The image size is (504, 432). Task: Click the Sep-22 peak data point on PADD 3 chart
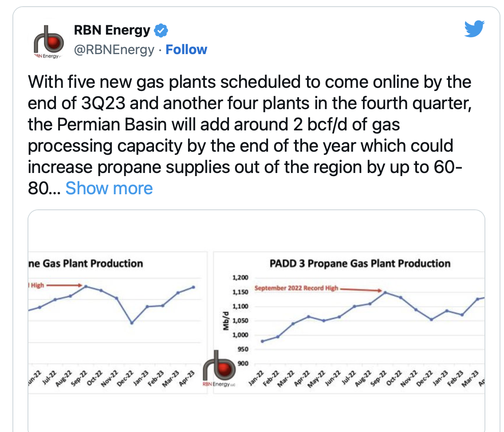click(385, 292)
